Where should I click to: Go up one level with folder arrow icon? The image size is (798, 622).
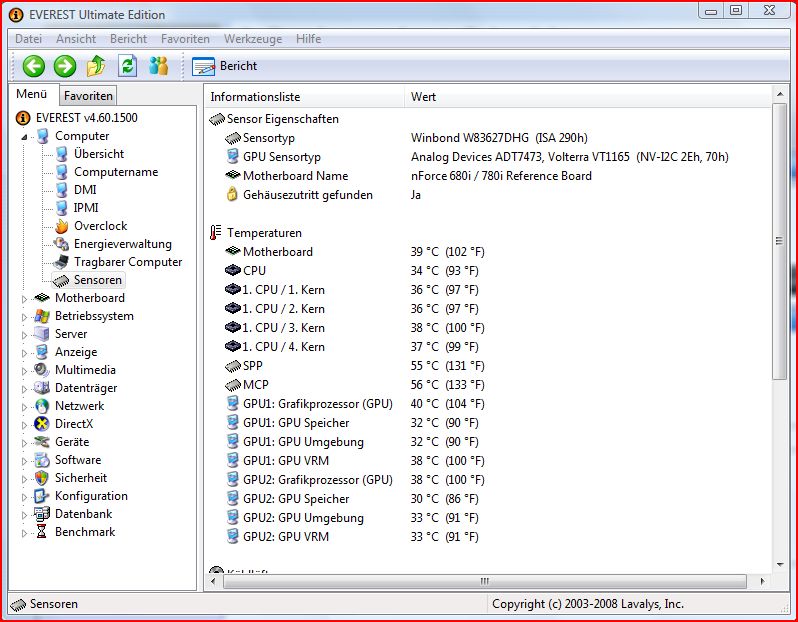point(96,66)
